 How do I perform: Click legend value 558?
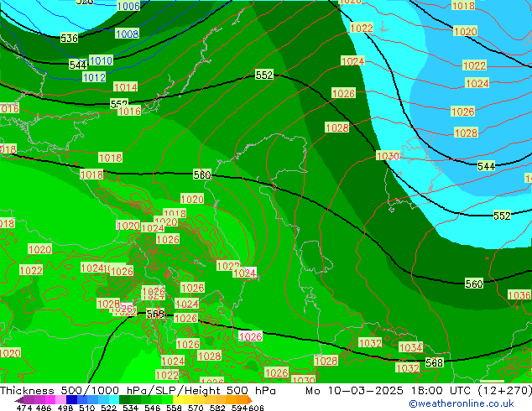(174, 408)
